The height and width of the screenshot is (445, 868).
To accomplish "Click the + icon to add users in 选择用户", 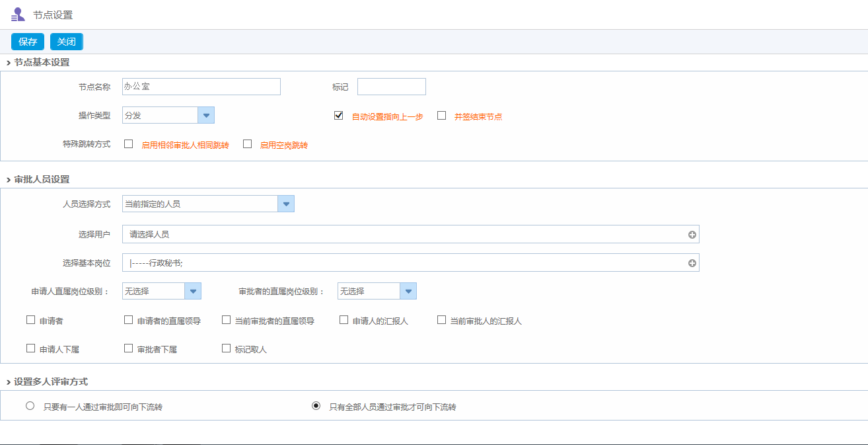I will (x=692, y=233).
